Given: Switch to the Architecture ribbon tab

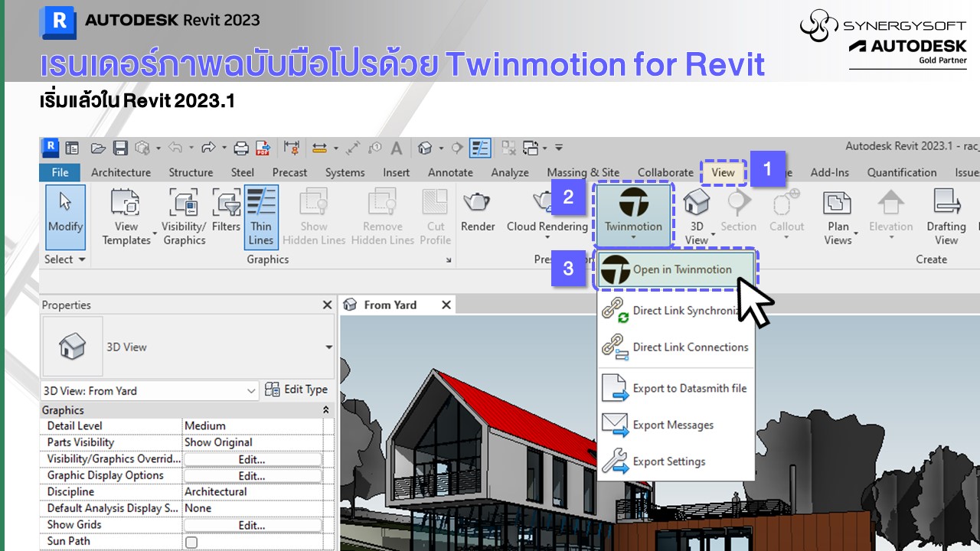Looking at the screenshot, I should click(x=121, y=172).
